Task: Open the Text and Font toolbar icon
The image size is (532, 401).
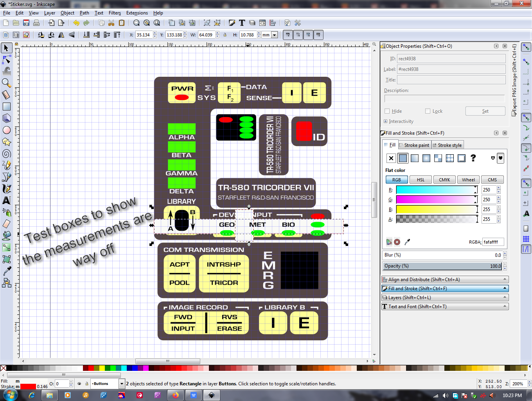Action: coord(242,23)
